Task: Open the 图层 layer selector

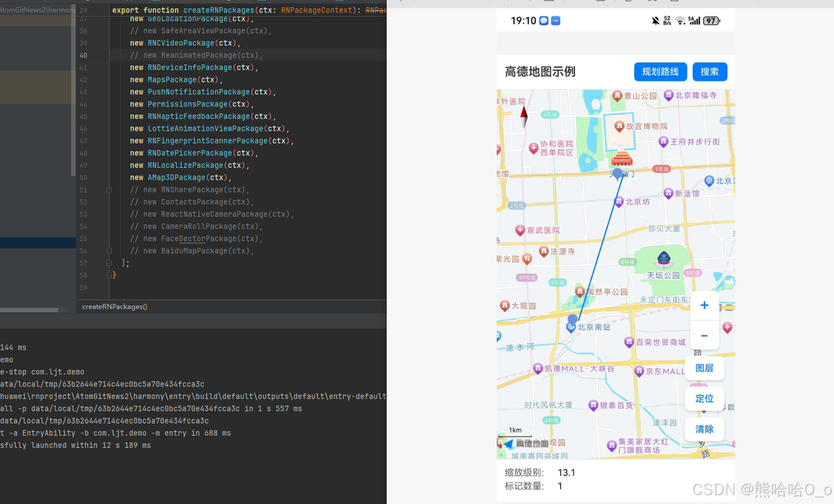Action: pos(704,368)
